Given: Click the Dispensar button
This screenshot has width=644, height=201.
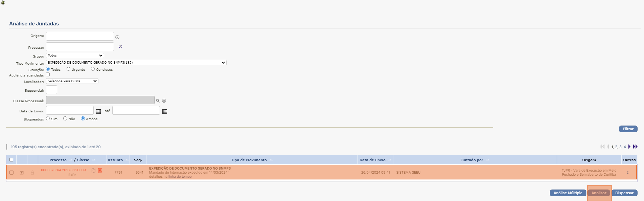Looking at the screenshot, I should pos(624,193).
